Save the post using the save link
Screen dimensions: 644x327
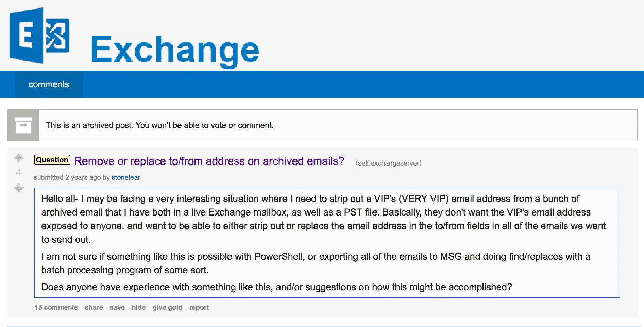117,307
